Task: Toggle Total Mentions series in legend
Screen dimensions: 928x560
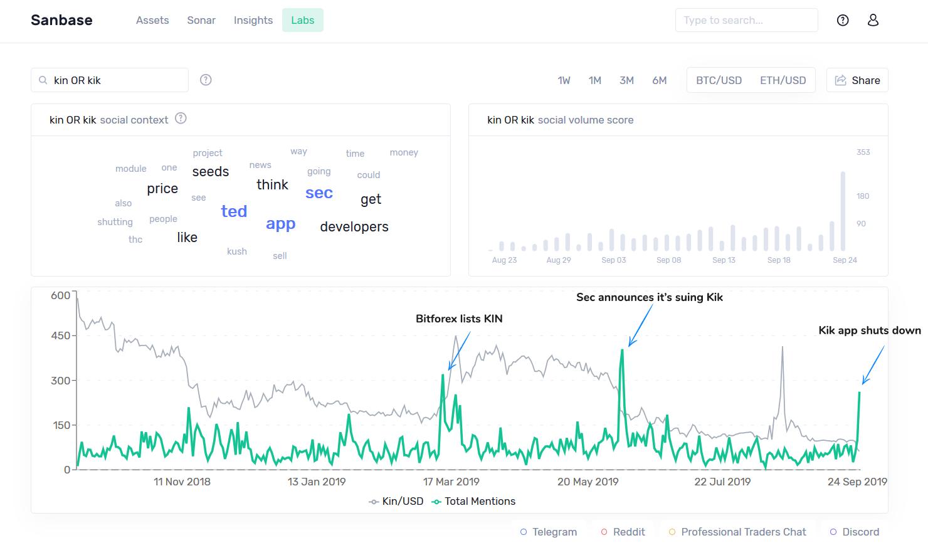Action: (x=474, y=501)
